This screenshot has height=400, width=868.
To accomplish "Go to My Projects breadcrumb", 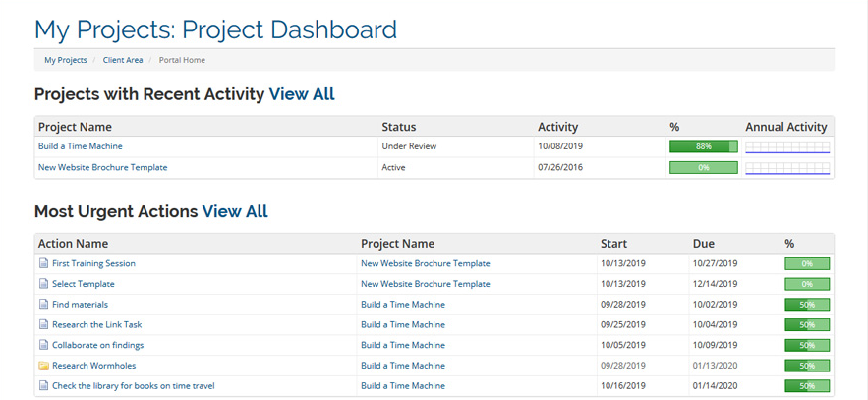I will (x=65, y=60).
